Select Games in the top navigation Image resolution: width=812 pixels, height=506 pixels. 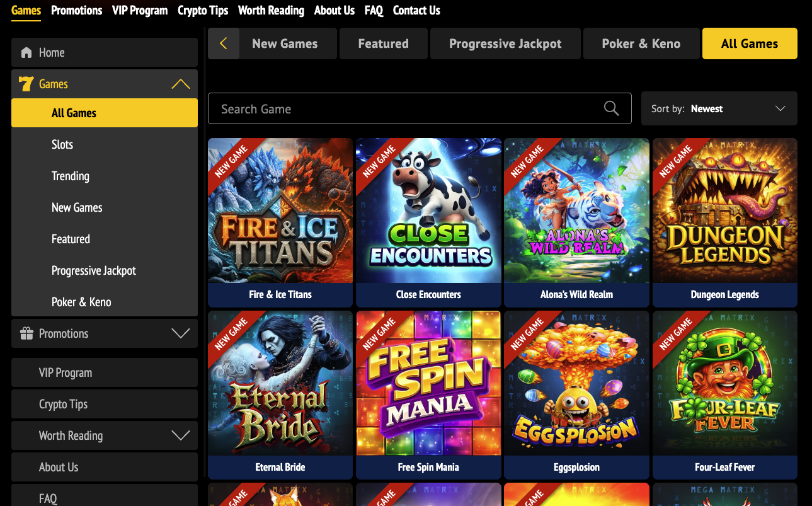click(26, 10)
